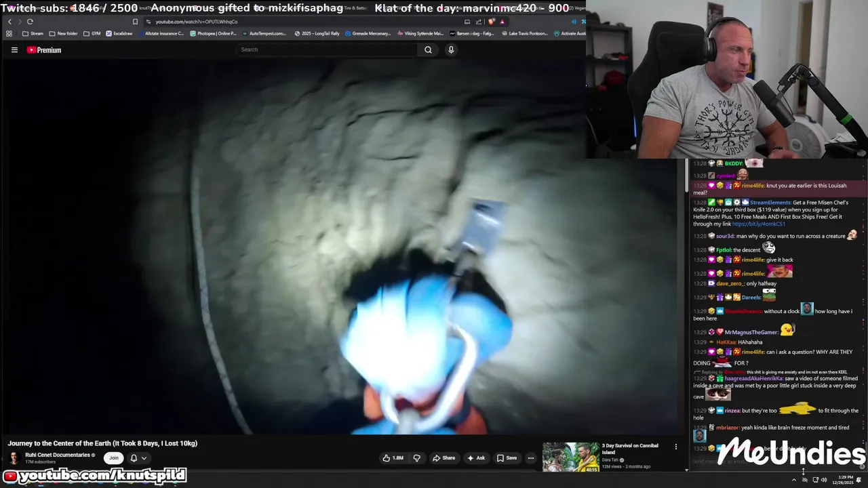Expand the notification bell dropdown
868x488 pixels.
pyautogui.click(x=138, y=458)
